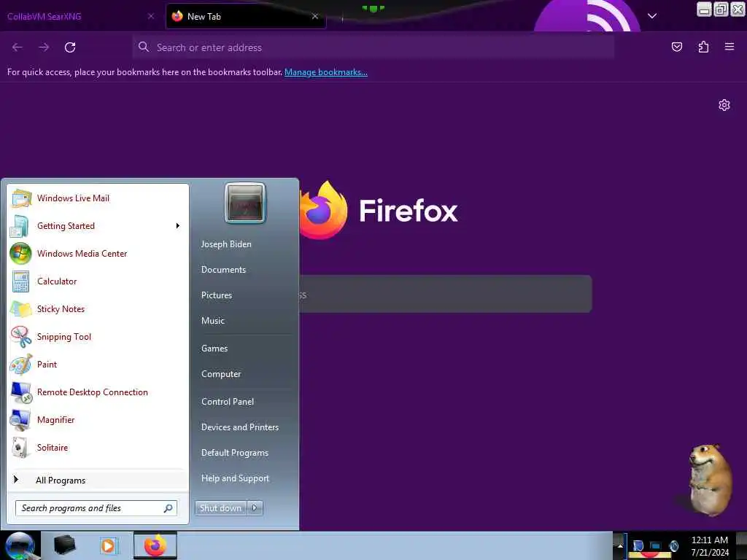
Task: Reload the current page
Action: click(70, 47)
